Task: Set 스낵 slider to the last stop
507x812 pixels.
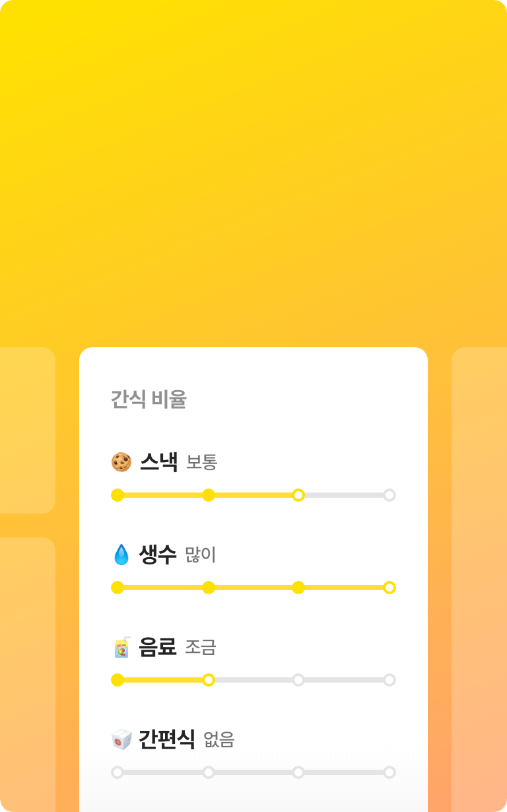Action: coord(389,495)
